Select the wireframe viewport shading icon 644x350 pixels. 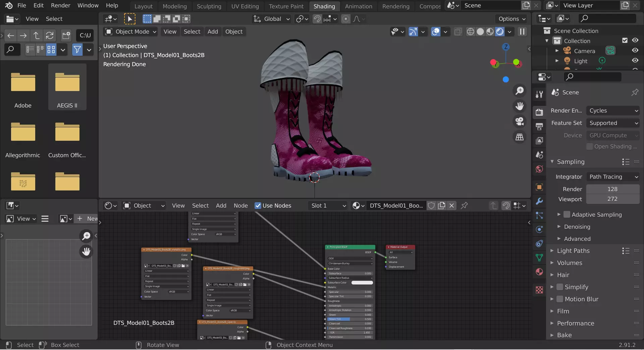click(x=471, y=32)
